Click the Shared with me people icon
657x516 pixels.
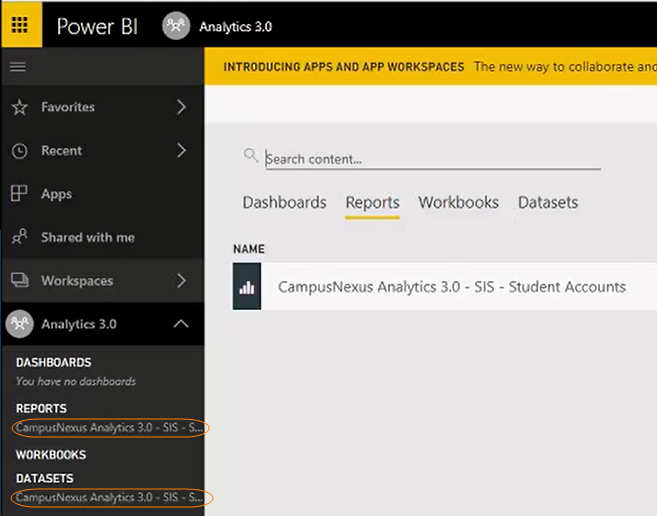click(x=19, y=237)
